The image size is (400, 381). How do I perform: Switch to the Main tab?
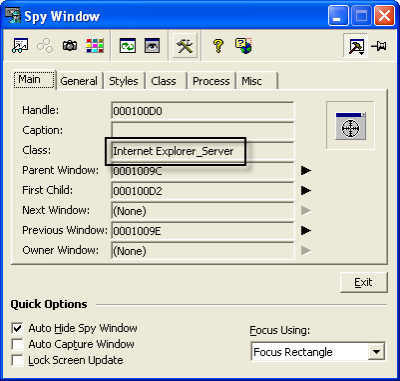34,79
